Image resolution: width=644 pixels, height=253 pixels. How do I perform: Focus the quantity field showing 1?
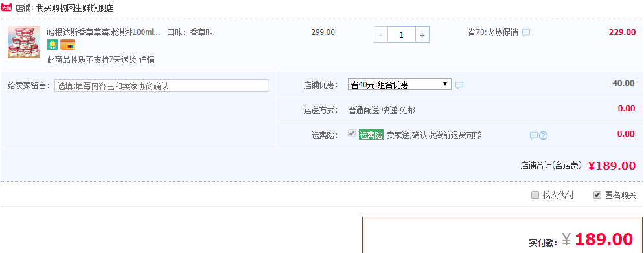(x=402, y=35)
